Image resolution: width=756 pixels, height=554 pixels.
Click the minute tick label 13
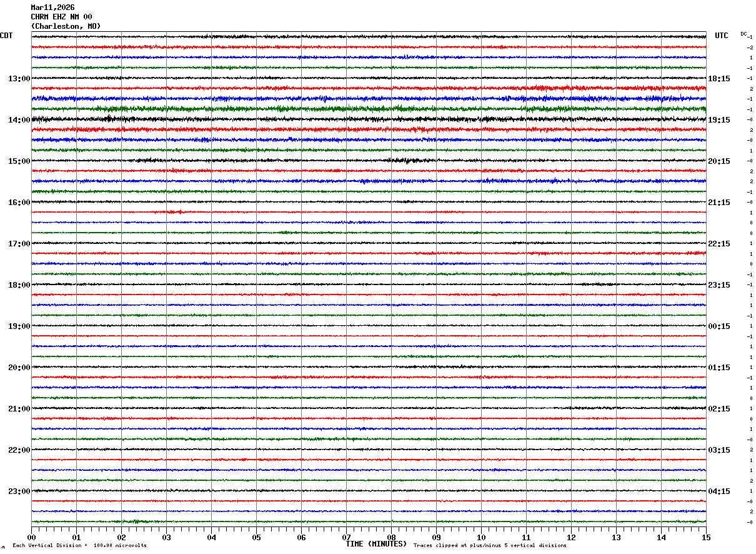(616, 537)
